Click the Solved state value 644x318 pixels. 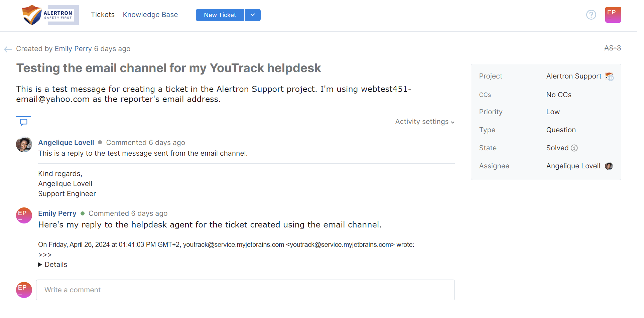click(557, 148)
